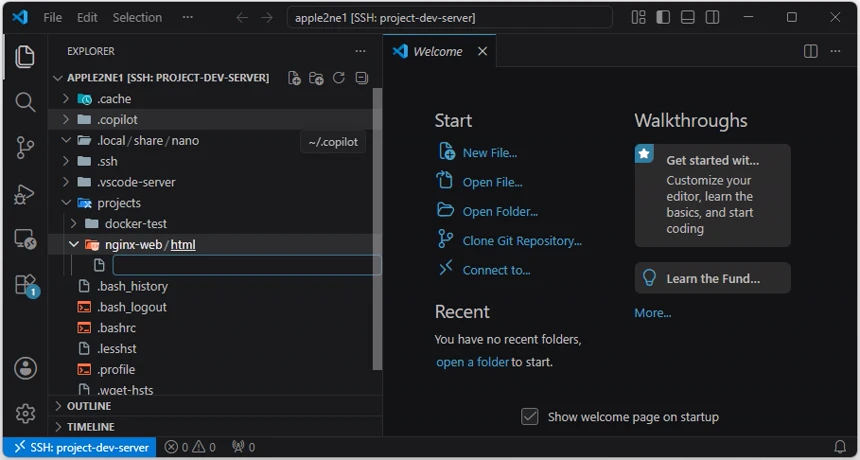Open the Run and Debug view
This screenshot has width=860, height=460.
(x=25, y=194)
